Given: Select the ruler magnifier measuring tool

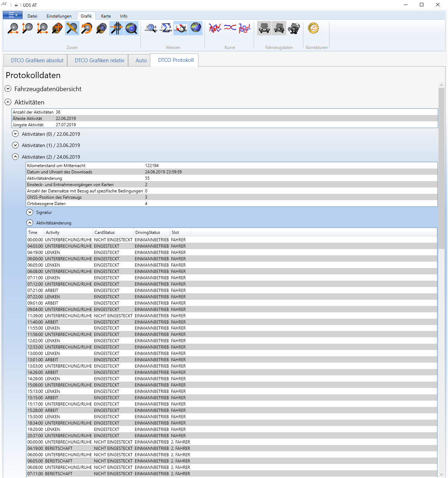Looking at the screenshot, I should [x=151, y=28].
